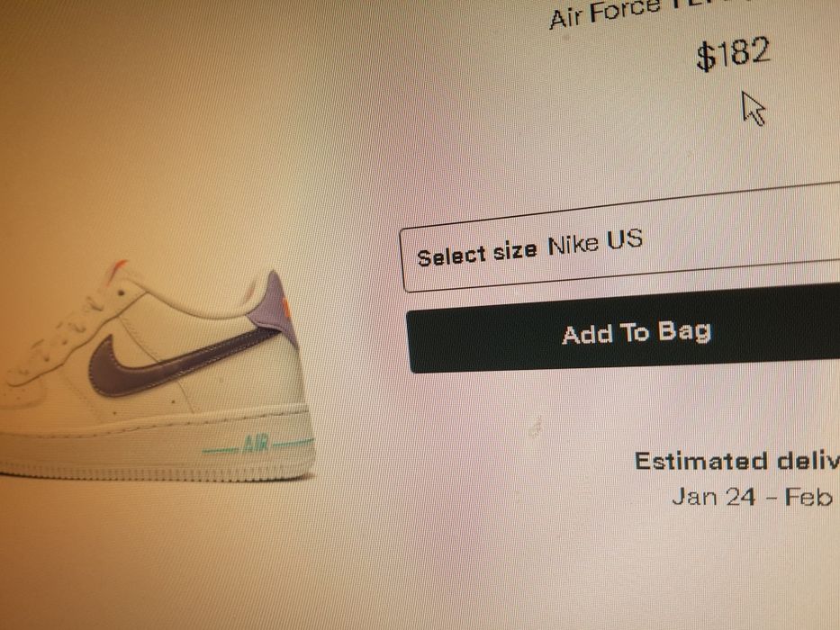Click the small smudge below Add To Bag
Viewport: 840px width, 630px height.
(535, 427)
